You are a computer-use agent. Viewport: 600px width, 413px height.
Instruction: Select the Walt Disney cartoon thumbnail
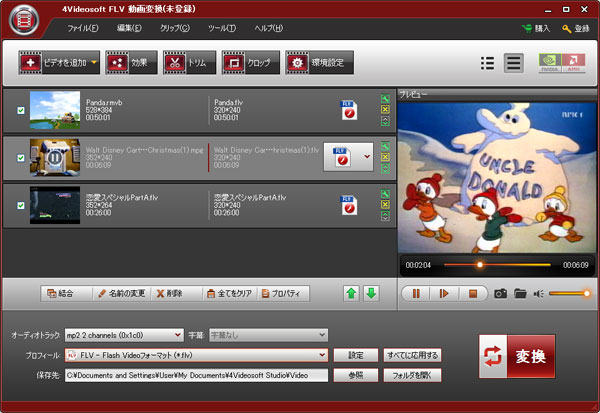point(55,157)
